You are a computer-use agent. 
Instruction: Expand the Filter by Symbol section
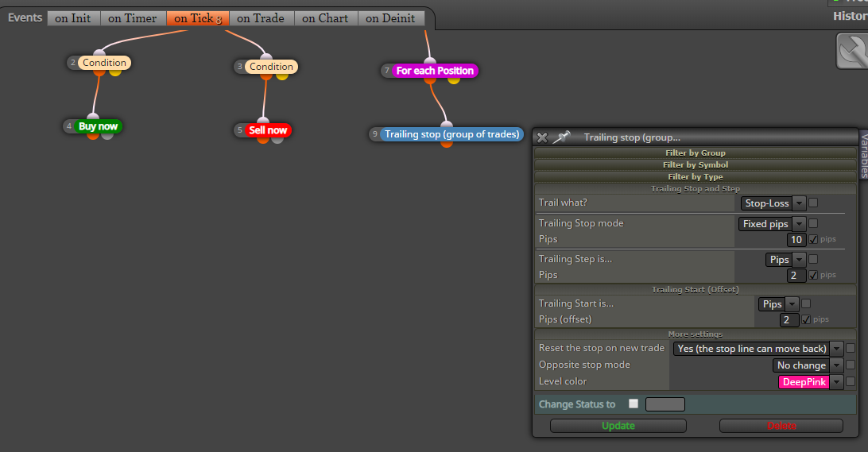696,165
